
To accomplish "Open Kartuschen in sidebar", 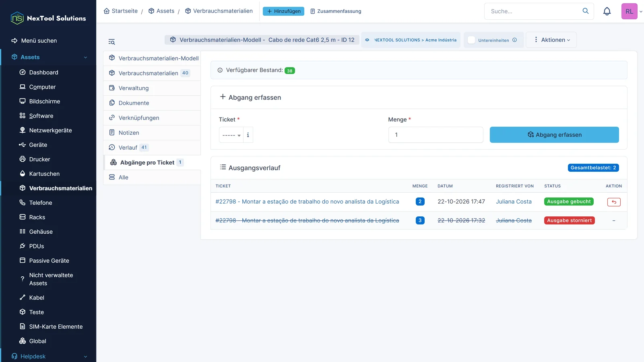I will (44, 174).
